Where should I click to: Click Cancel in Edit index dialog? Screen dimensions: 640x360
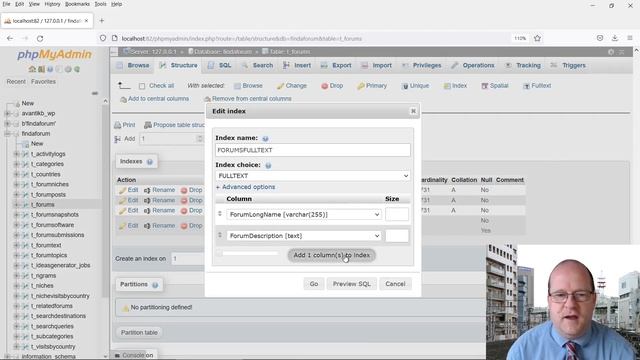coord(395,284)
